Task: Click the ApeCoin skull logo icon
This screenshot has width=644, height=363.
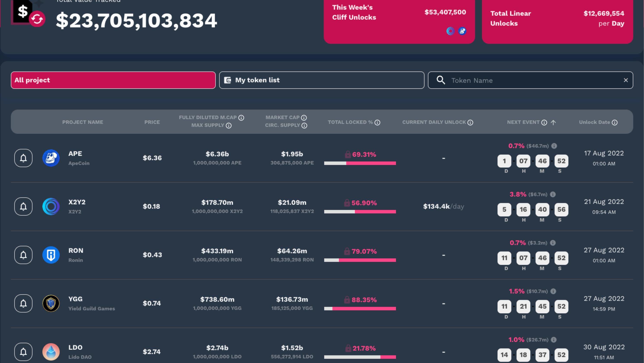Action: pos(51,158)
